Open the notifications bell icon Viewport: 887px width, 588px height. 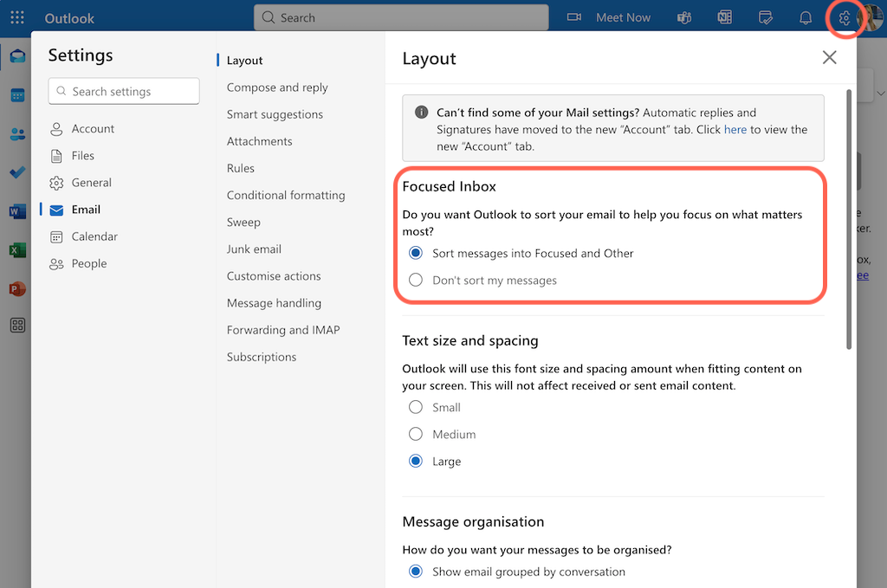(x=806, y=17)
